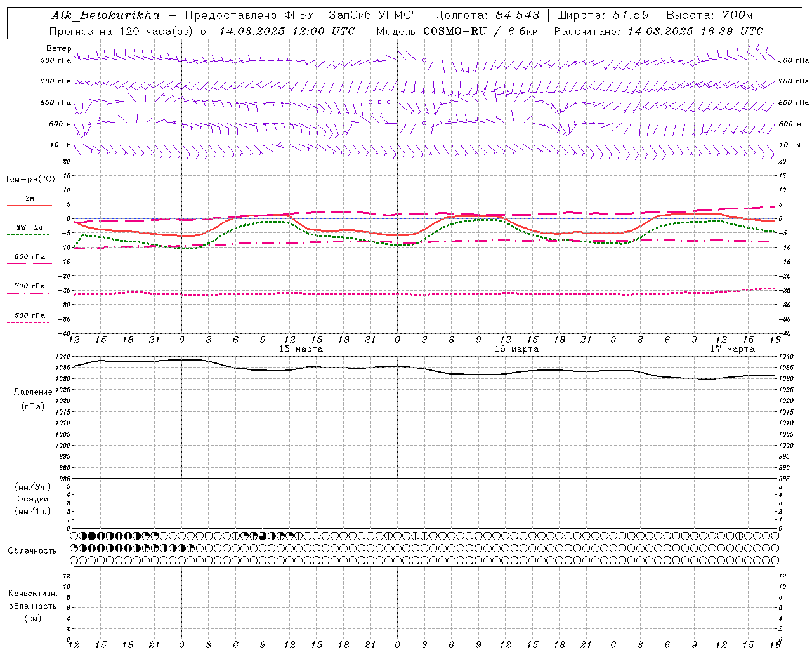
Task: Click the (мм/3ч.) precipitation unit label
Action: [x=32, y=487]
